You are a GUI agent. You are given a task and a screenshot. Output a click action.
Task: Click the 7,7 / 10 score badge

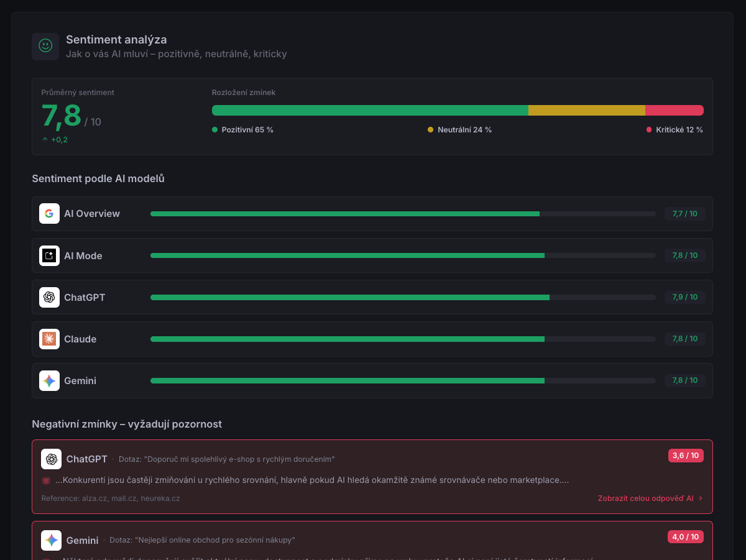(x=685, y=214)
